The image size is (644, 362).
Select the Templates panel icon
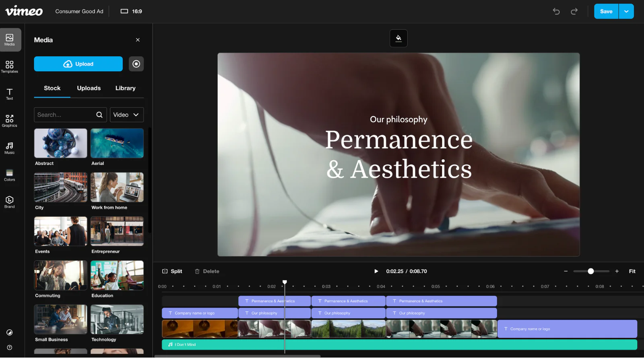(10, 66)
